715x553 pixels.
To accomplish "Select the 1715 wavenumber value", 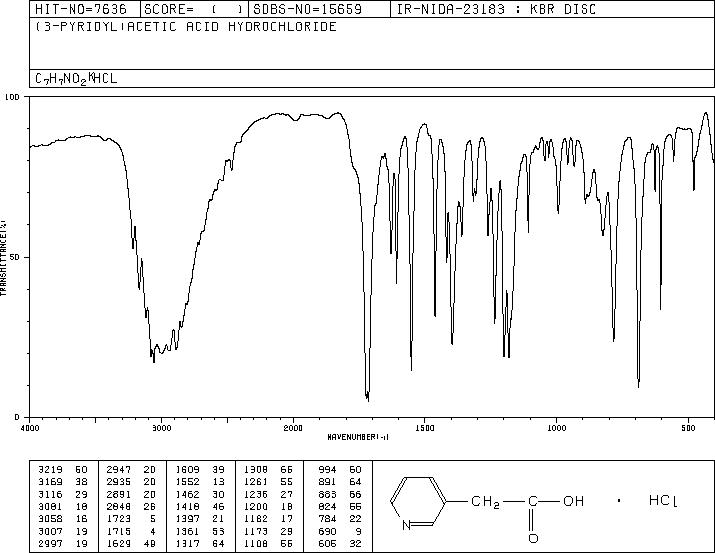I will click(119, 531).
